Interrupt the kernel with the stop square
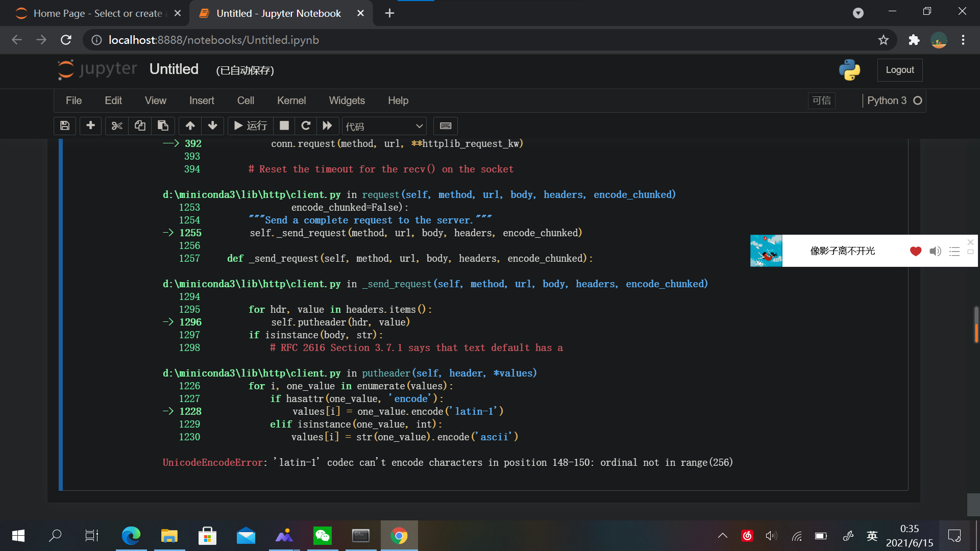 click(284, 126)
